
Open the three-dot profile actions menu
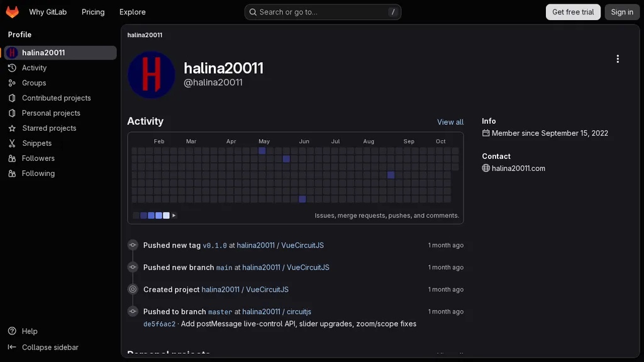click(x=618, y=58)
